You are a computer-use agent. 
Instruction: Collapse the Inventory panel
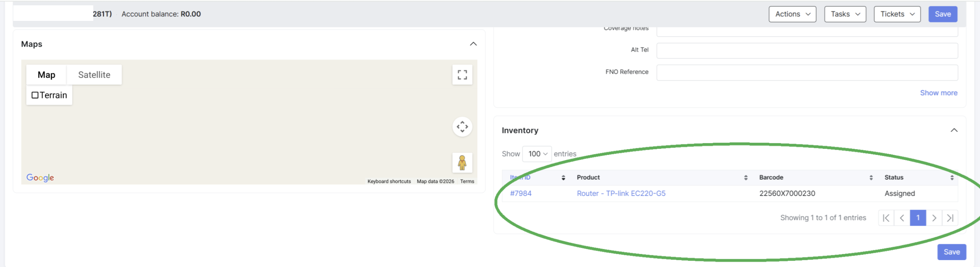click(x=953, y=130)
